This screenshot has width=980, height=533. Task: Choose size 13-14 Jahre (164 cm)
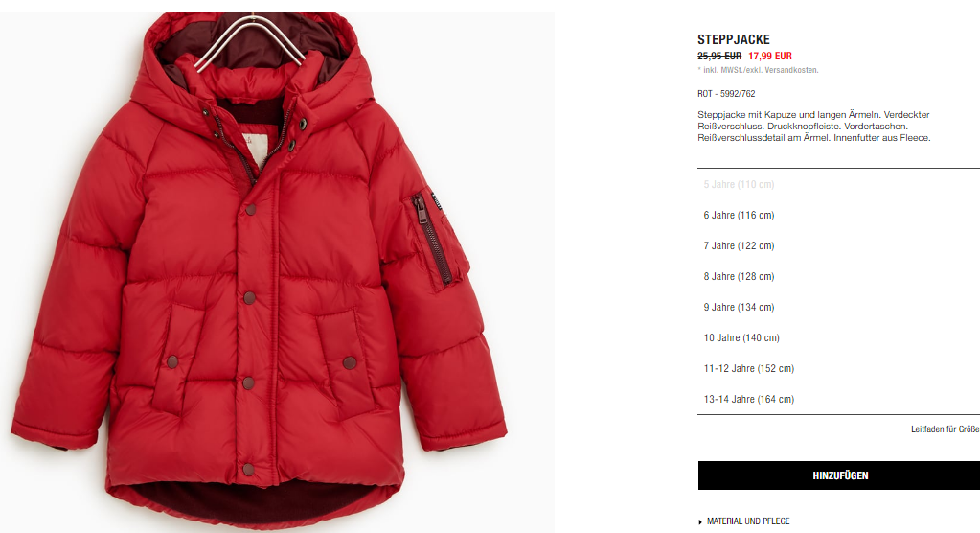click(839, 399)
